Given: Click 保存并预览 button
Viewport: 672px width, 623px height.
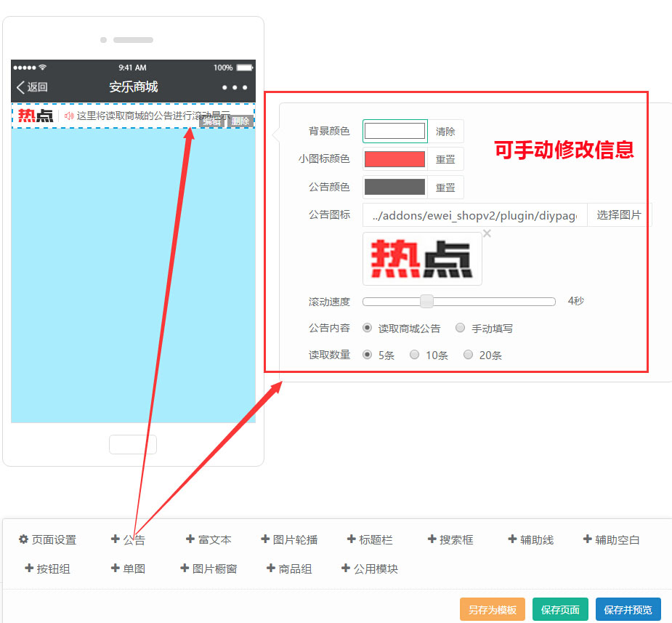Looking at the screenshot, I should tap(628, 610).
